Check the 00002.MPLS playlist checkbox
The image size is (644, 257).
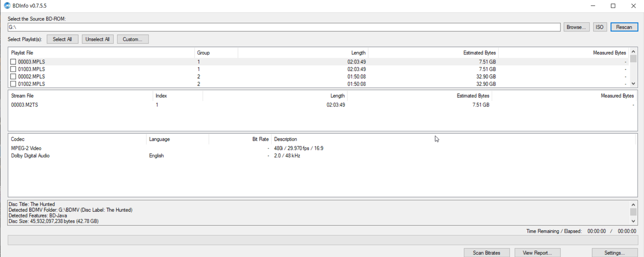pos(14,77)
